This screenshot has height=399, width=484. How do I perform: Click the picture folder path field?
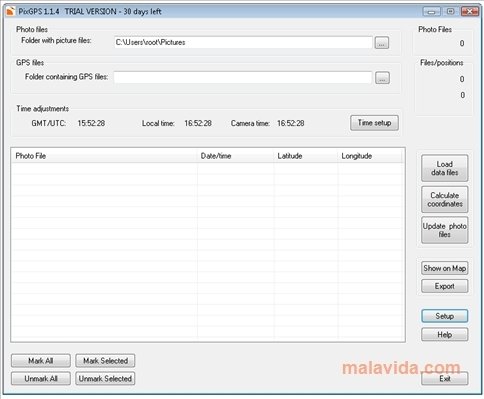coord(243,42)
